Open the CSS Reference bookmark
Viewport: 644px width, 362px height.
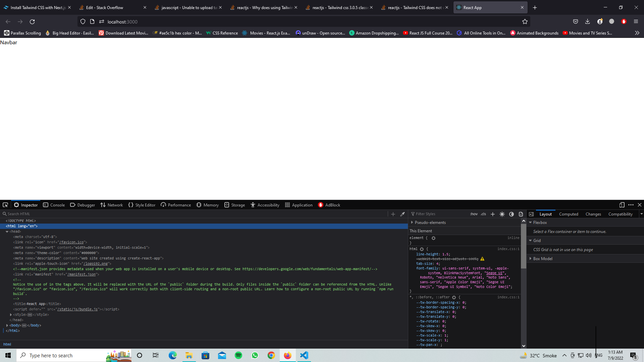222,33
